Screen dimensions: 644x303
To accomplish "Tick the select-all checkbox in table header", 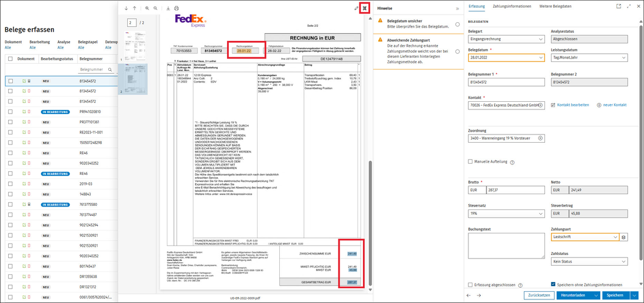I will (x=11, y=58).
